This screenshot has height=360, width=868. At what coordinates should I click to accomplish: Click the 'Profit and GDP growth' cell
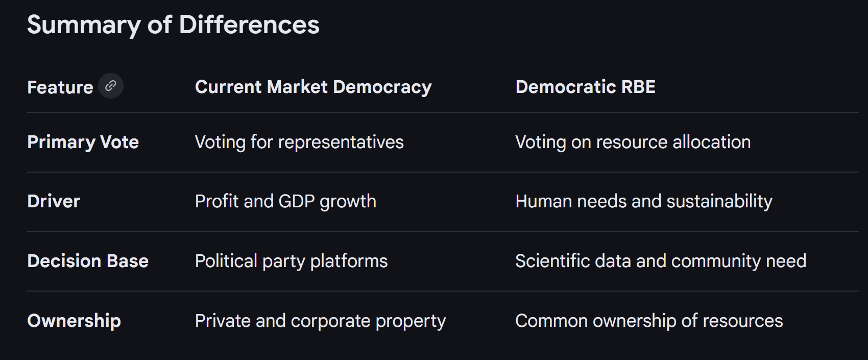tap(285, 201)
